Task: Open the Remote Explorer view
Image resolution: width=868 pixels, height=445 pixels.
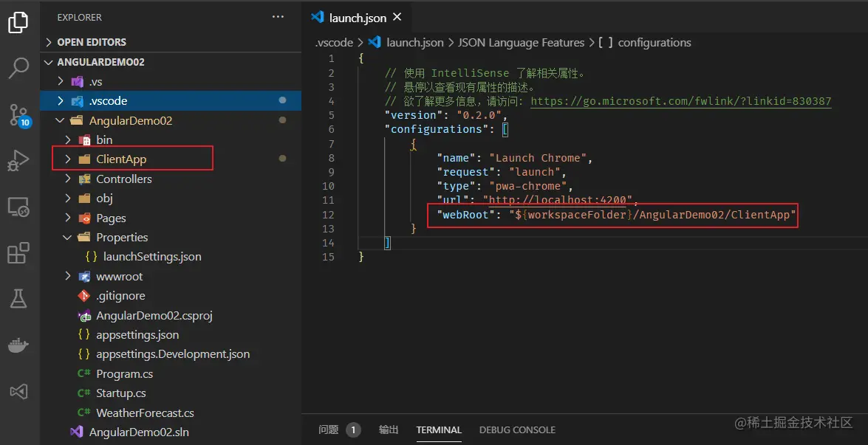Action: [18, 207]
